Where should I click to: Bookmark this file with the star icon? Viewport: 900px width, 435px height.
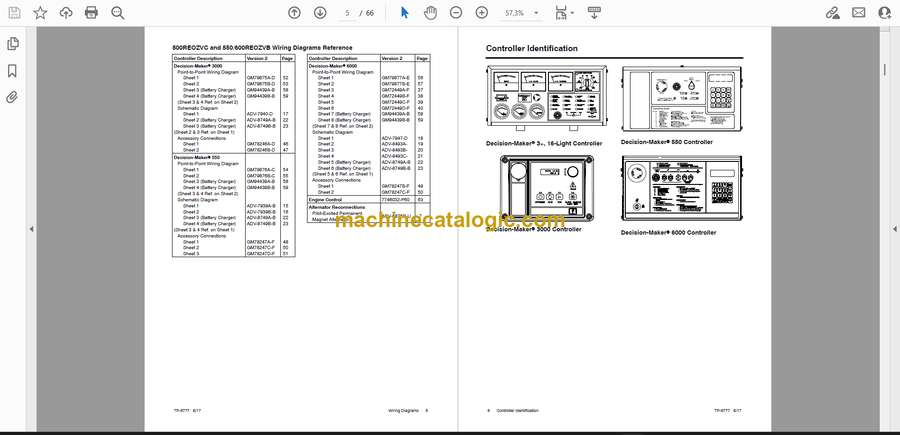coord(40,13)
